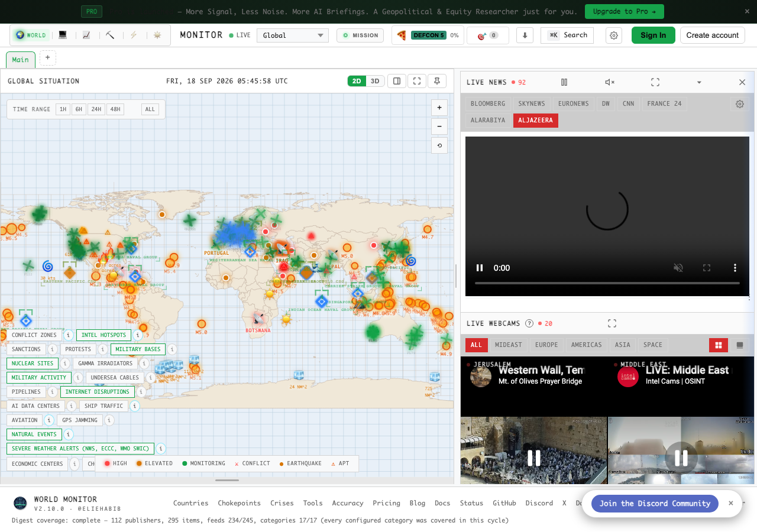Zoom in on the map
The image size is (757, 532).
click(439, 108)
